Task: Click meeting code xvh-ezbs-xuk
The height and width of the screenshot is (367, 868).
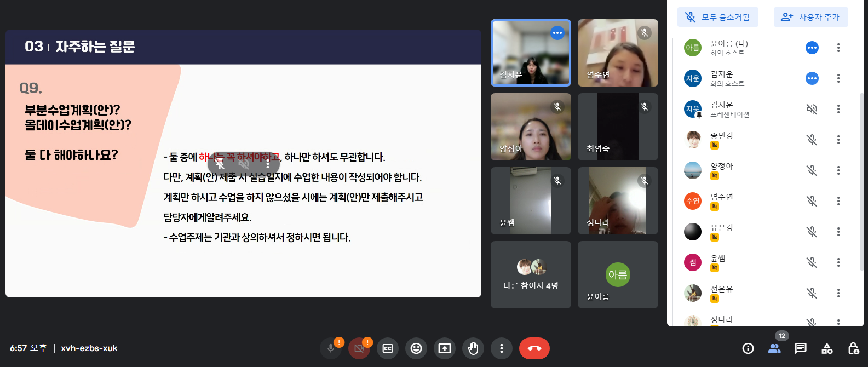Action: (89, 348)
